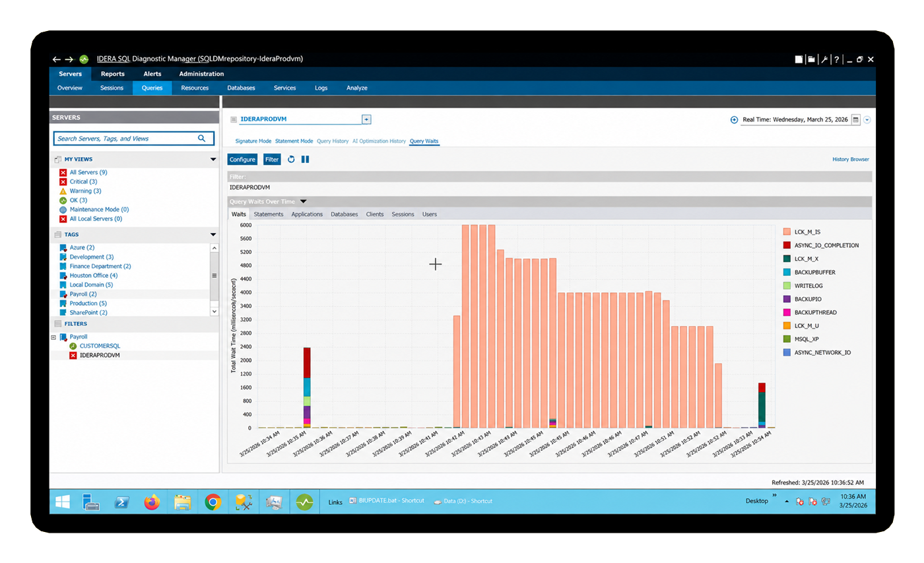Expand the Desktop toolbar chevron

point(774,495)
